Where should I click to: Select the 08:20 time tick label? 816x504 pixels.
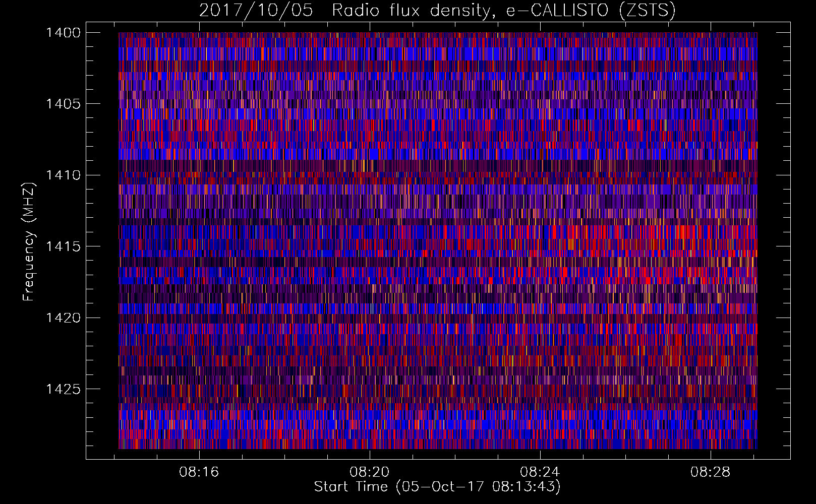click(370, 472)
